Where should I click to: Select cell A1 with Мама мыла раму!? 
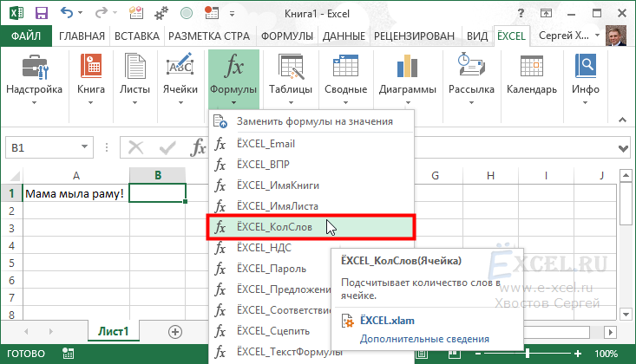[x=75, y=193]
